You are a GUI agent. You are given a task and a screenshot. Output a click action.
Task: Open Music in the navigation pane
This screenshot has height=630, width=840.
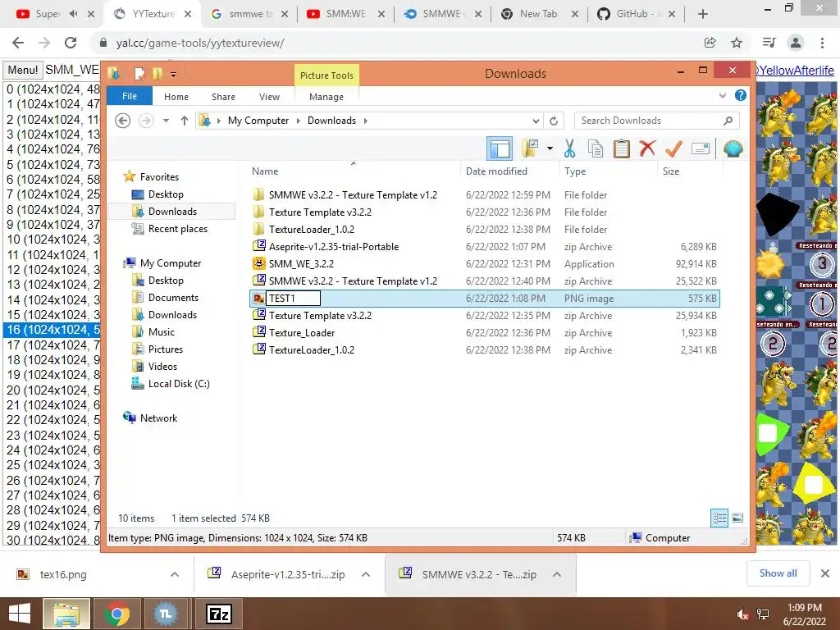[x=162, y=332]
